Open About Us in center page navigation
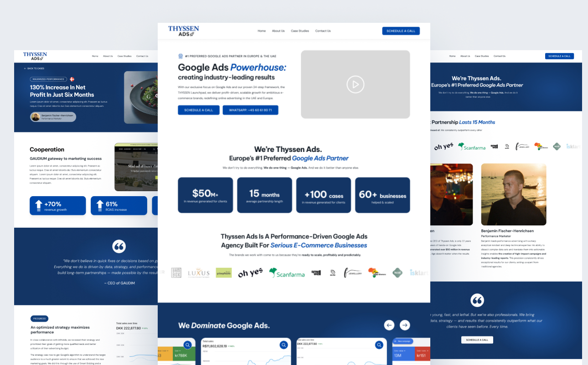The height and width of the screenshot is (365, 588). (x=278, y=31)
